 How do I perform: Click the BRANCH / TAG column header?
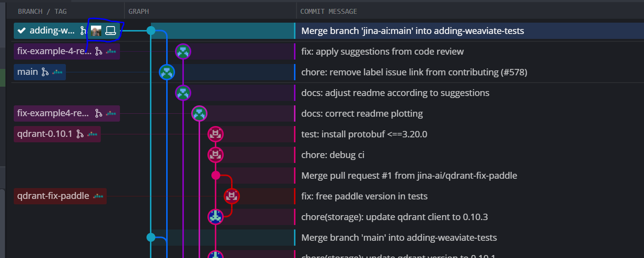tap(42, 11)
